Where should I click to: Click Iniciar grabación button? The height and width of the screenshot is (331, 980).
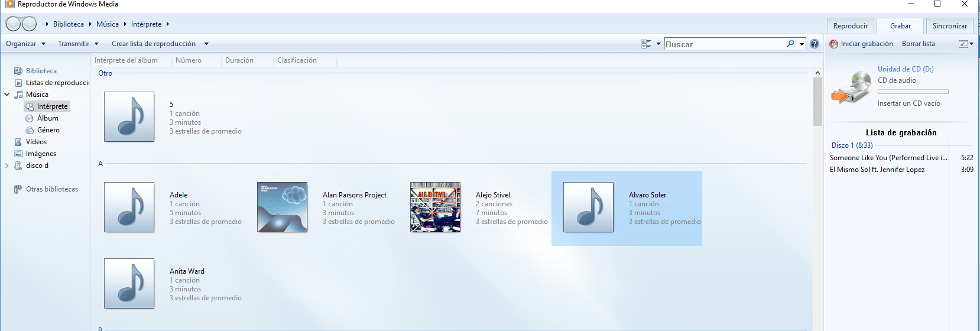(x=861, y=44)
